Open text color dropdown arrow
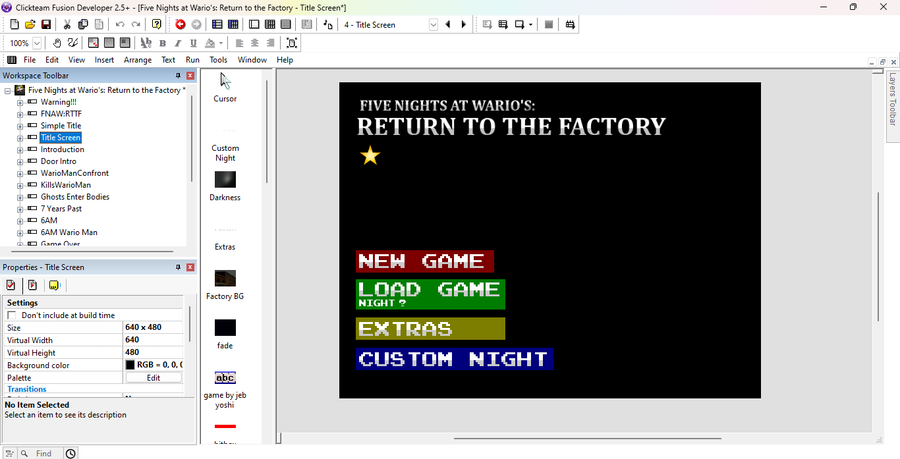The height and width of the screenshot is (459, 900). click(x=221, y=42)
